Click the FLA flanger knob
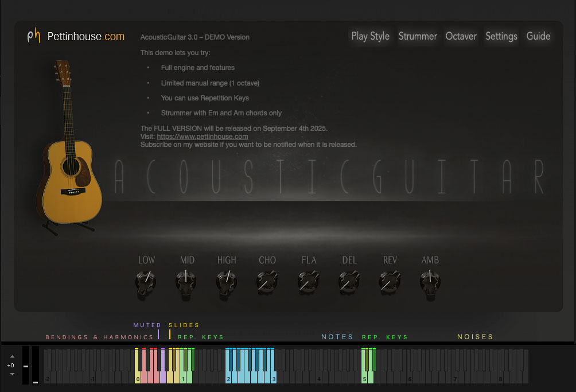This screenshot has width=576, height=392. coord(308,282)
